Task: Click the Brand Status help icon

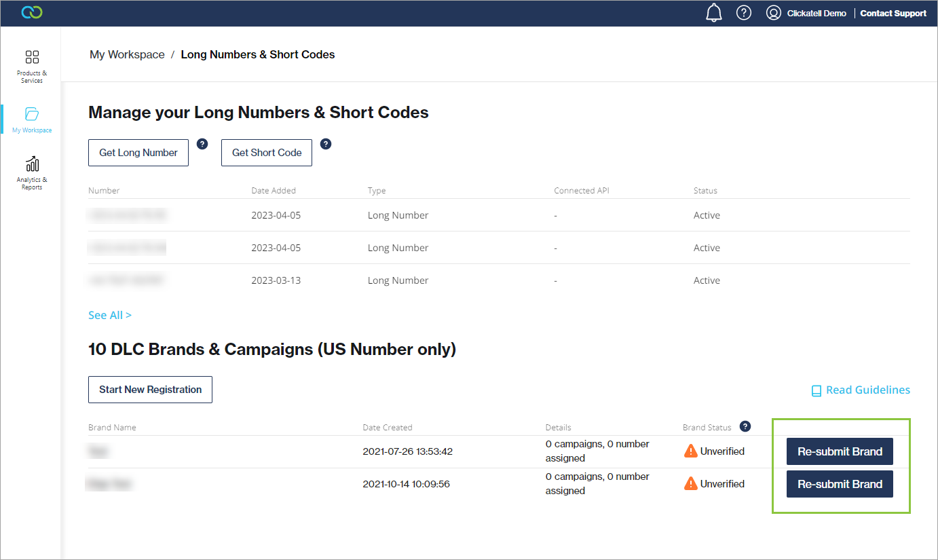Action: tap(745, 426)
